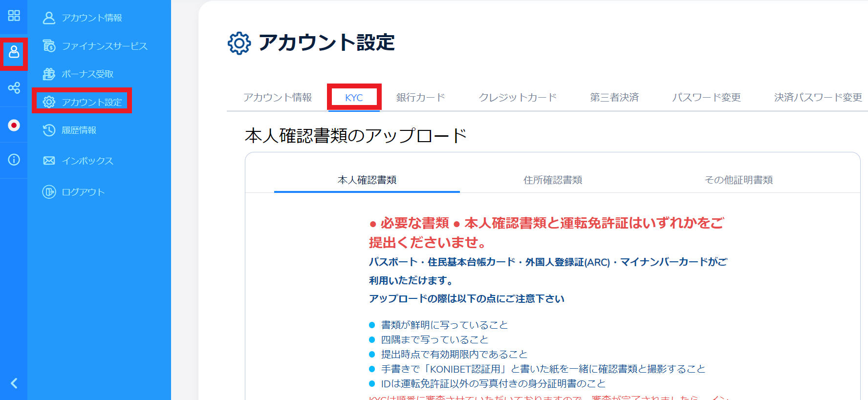
Task: Open the クレジットカード tab
Action: tap(518, 98)
